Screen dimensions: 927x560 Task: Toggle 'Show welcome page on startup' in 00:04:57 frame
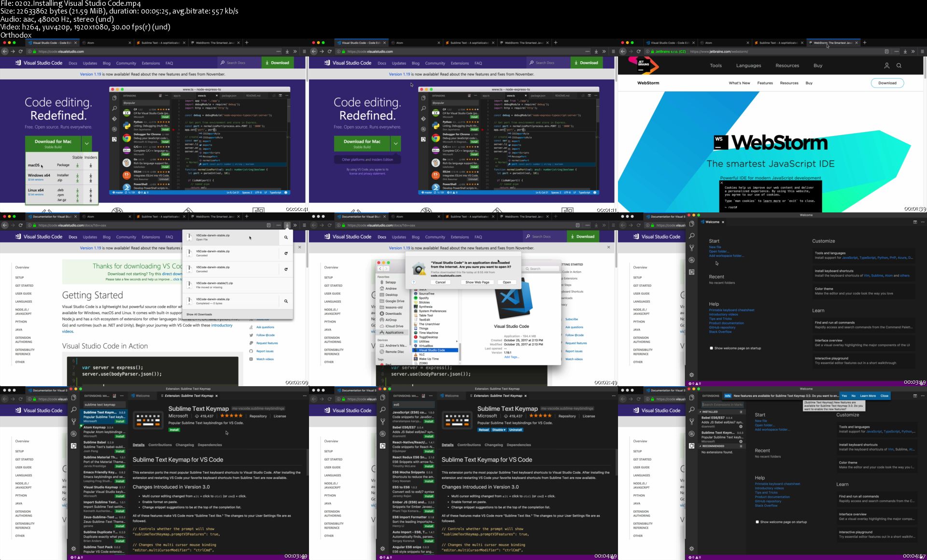click(x=757, y=522)
